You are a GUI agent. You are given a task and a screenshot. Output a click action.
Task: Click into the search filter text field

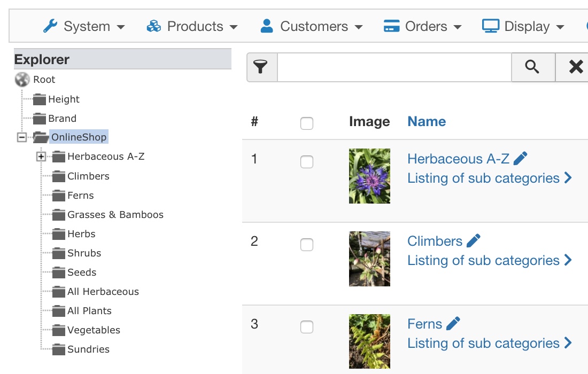394,67
